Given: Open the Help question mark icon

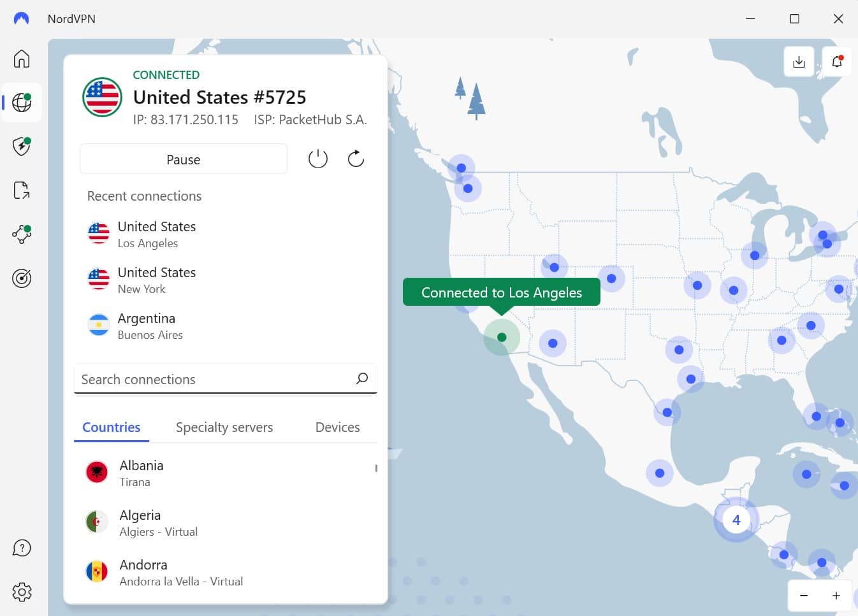Looking at the screenshot, I should 22,548.
